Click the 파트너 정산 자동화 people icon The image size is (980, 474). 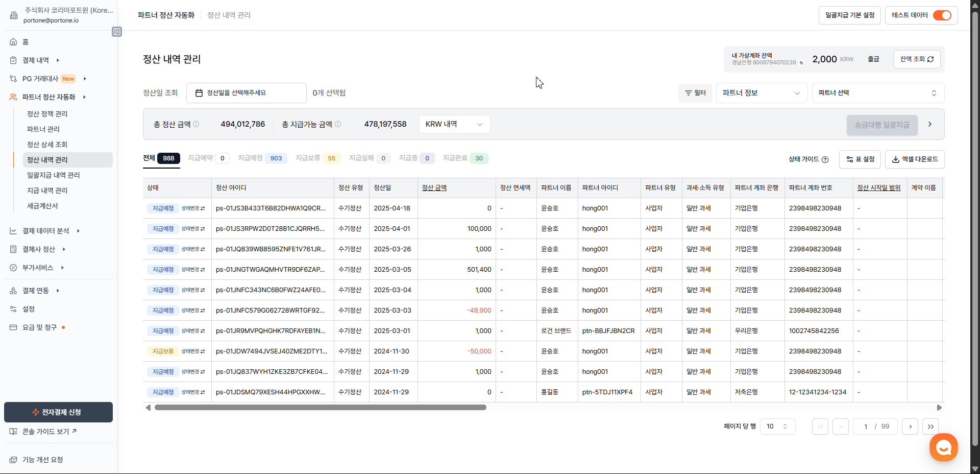coord(13,97)
